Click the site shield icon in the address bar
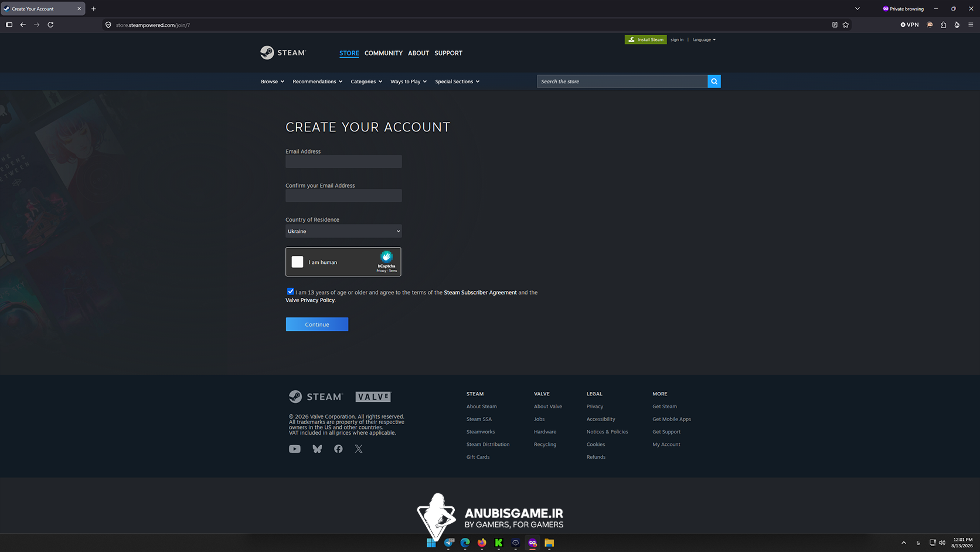The image size is (980, 552). point(108,25)
